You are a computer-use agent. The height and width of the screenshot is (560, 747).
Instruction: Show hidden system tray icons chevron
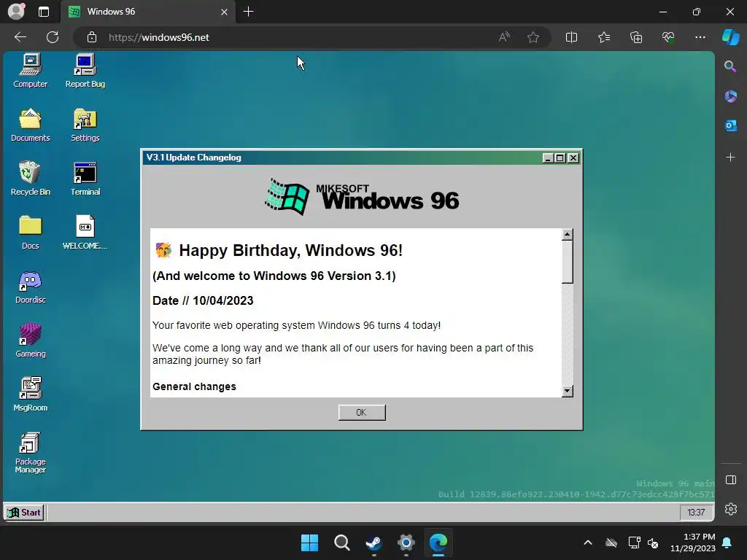(x=588, y=542)
